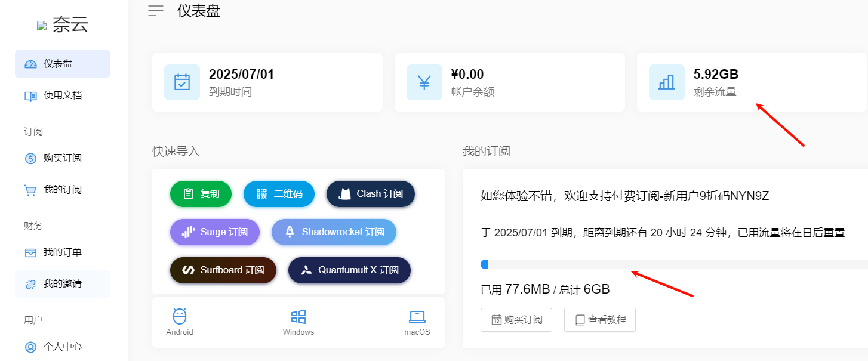Click the clipboard icon on the 复制 button

tap(189, 194)
